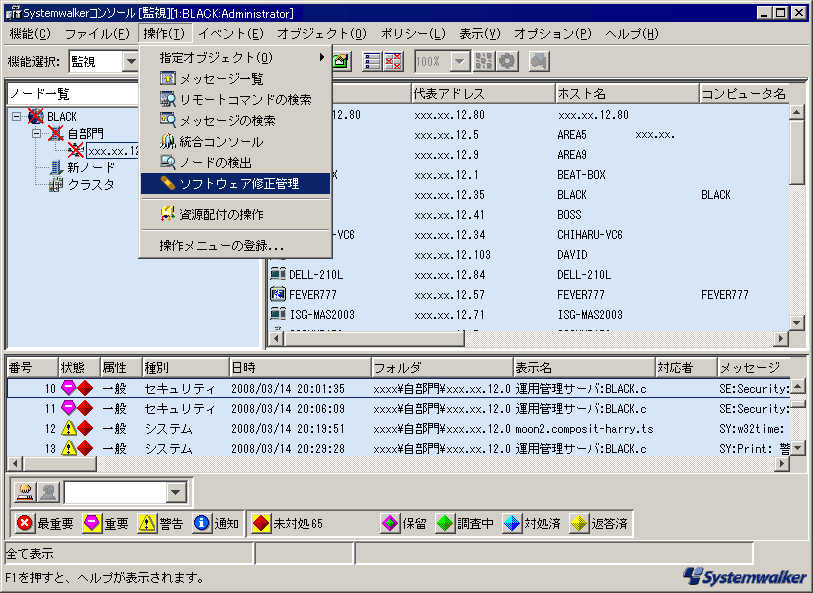Click event list horizontal scroll left arrow

click(15, 463)
